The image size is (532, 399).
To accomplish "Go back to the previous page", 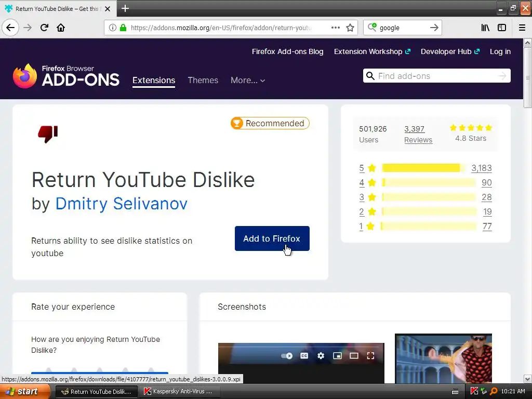I will (10, 28).
